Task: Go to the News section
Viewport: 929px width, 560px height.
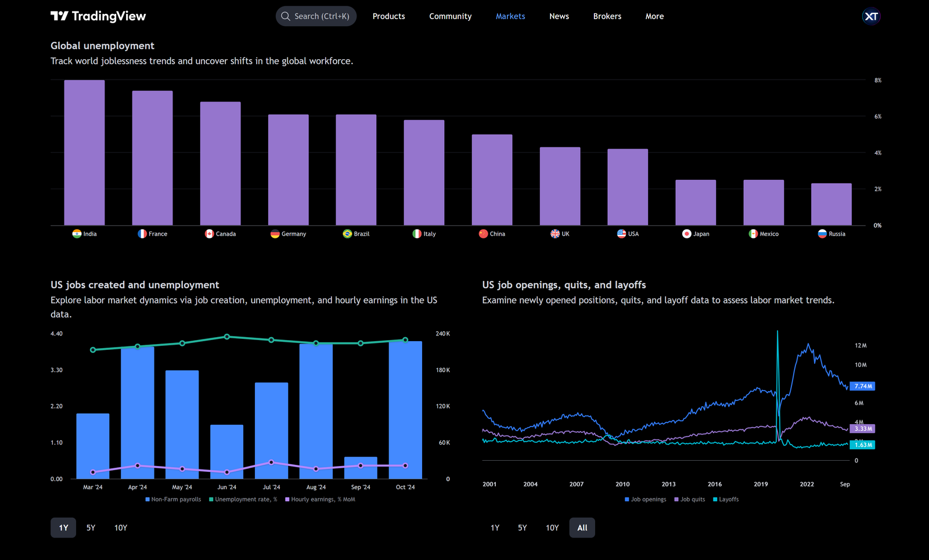Action: click(x=559, y=16)
